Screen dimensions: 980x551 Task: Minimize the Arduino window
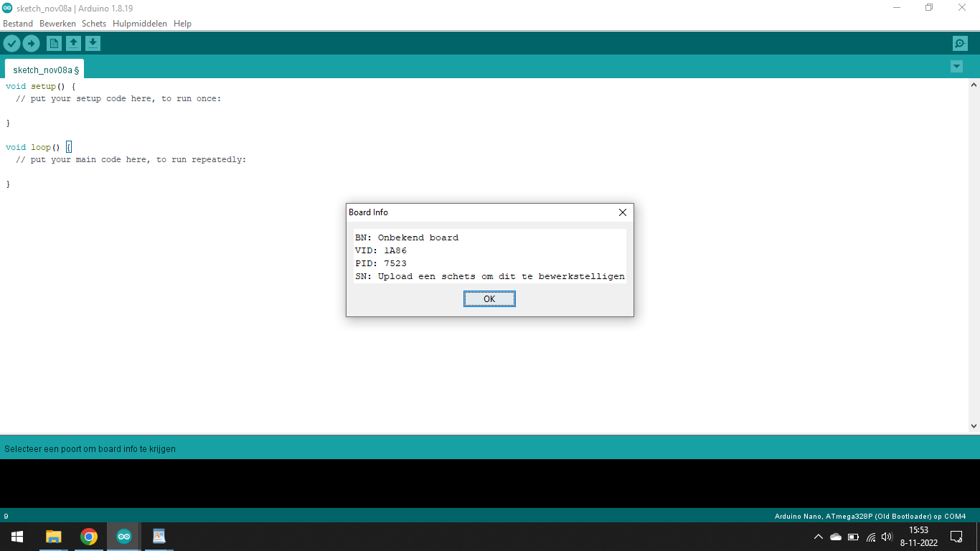[897, 8]
